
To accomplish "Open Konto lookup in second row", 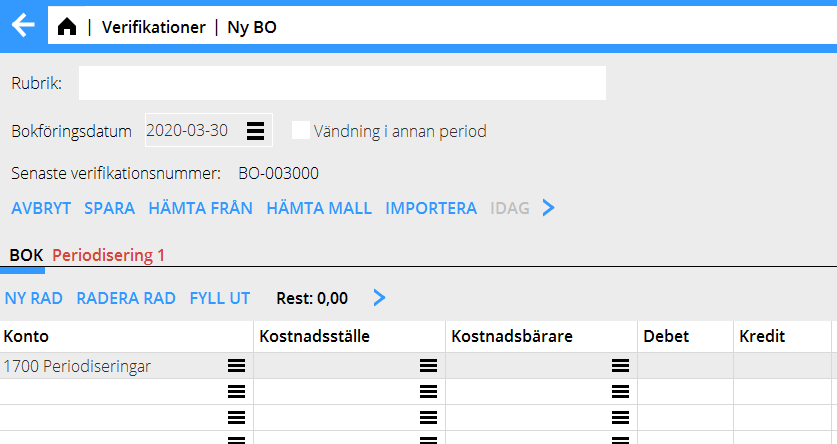I will (236, 392).
